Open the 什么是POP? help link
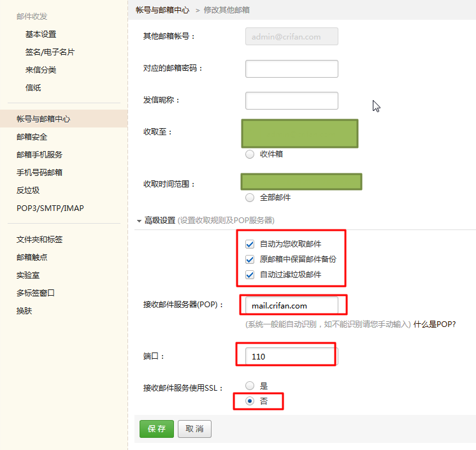 coord(435,324)
